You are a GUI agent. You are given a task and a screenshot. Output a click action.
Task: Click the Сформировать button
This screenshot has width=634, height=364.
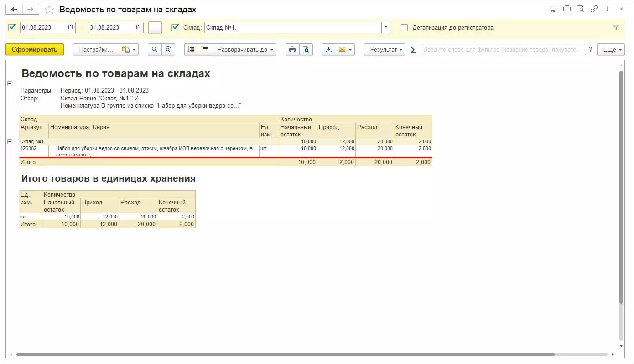[35, 49]
